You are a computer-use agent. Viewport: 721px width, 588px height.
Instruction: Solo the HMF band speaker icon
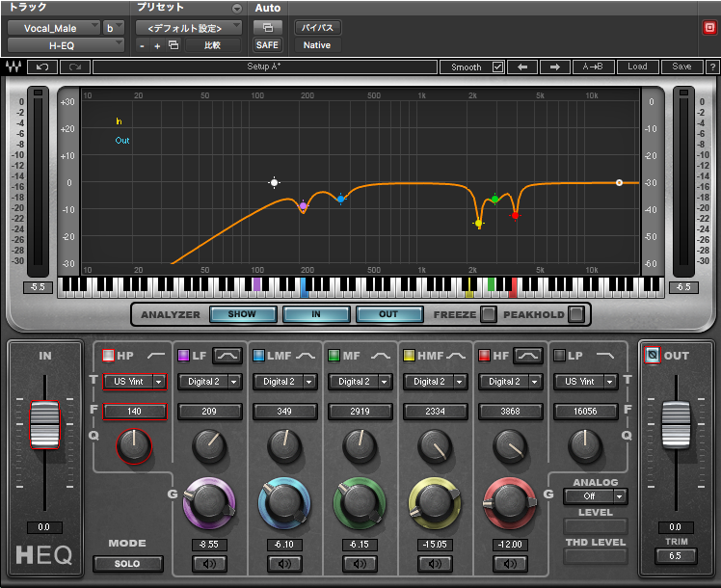pos(435,564)
